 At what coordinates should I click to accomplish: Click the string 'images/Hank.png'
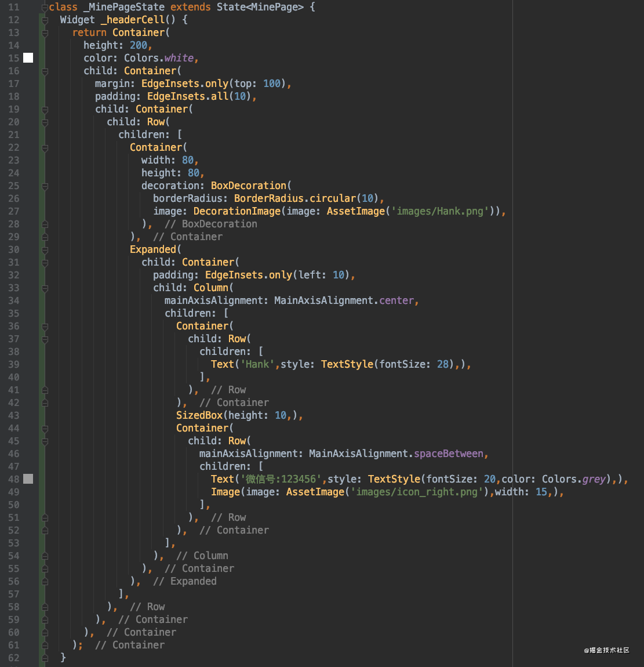(x=439, y=212)
